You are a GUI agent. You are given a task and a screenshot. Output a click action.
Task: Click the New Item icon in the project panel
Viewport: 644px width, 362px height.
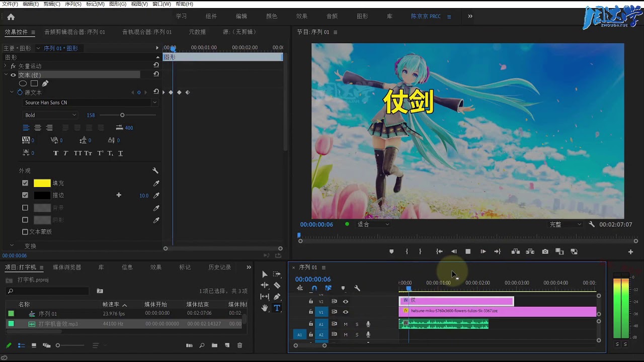click(x=227, y=345)
